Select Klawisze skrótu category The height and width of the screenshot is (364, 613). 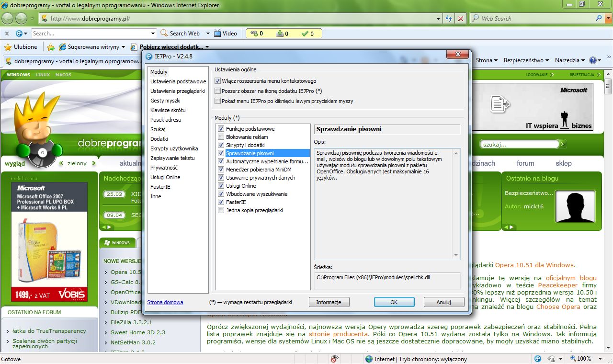(168, 110)
